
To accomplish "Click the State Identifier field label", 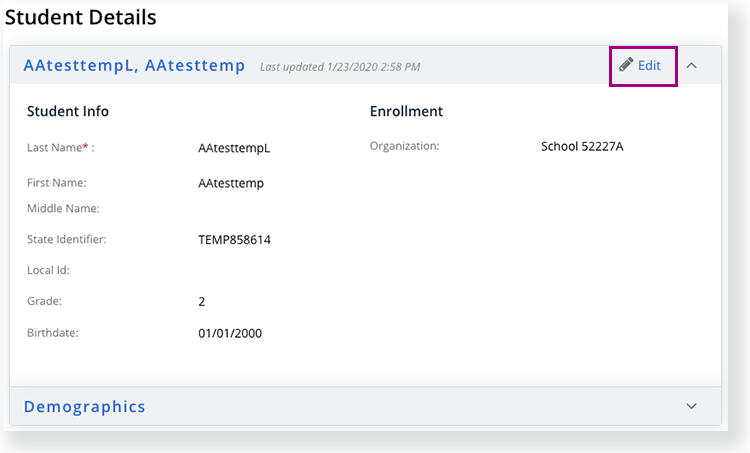I will [x=66, y=239].
